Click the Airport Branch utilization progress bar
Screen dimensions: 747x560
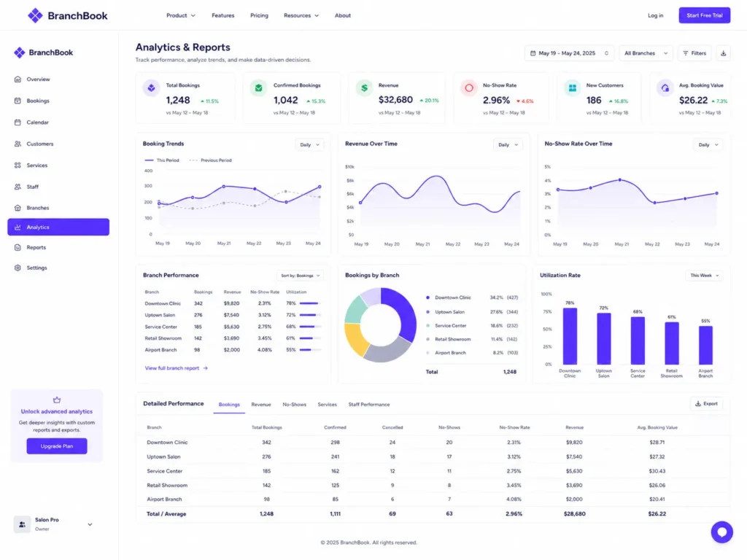pyautogui.click(x=311, y=350)
